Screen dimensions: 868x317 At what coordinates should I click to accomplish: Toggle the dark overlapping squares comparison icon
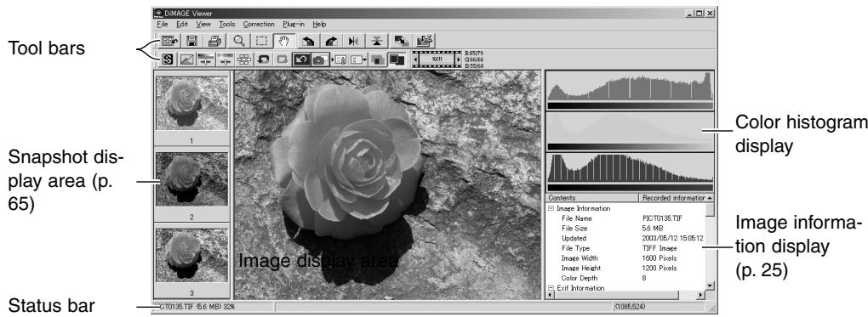(397, 59)
